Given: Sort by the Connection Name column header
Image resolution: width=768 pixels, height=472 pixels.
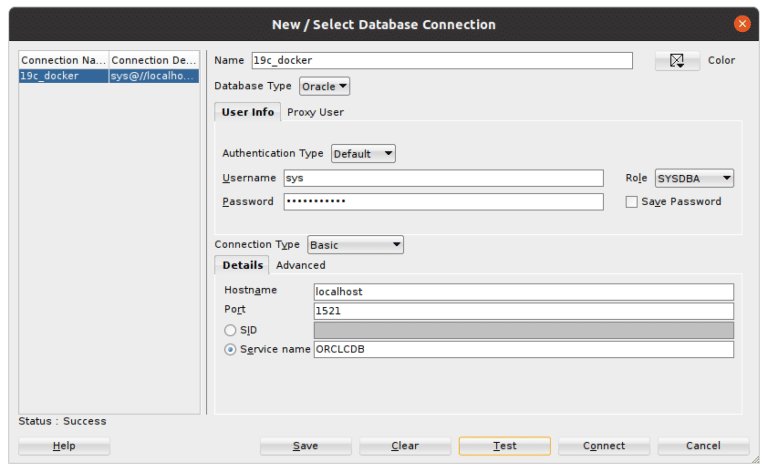Looking at the screenshot, I should click(x=64, y=60).
